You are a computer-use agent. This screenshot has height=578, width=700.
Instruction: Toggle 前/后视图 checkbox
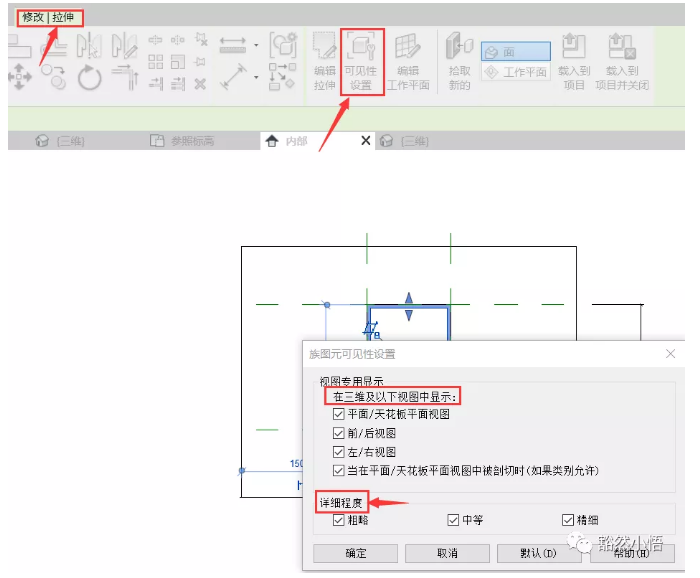[338, 433]
